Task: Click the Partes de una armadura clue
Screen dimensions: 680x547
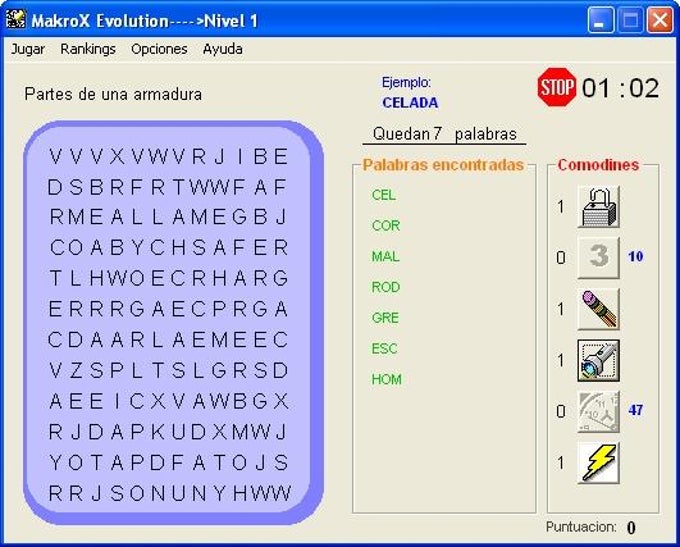Action: click(113, 94)
